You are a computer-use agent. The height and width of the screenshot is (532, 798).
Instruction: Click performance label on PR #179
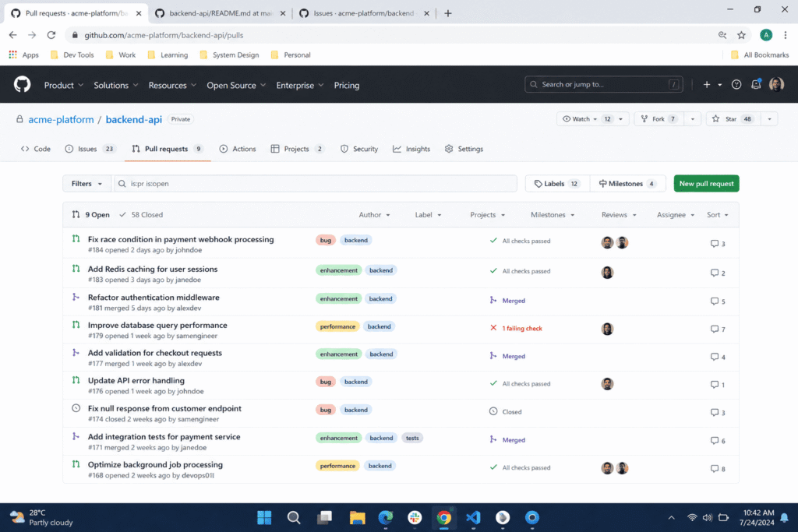(337, 326)
